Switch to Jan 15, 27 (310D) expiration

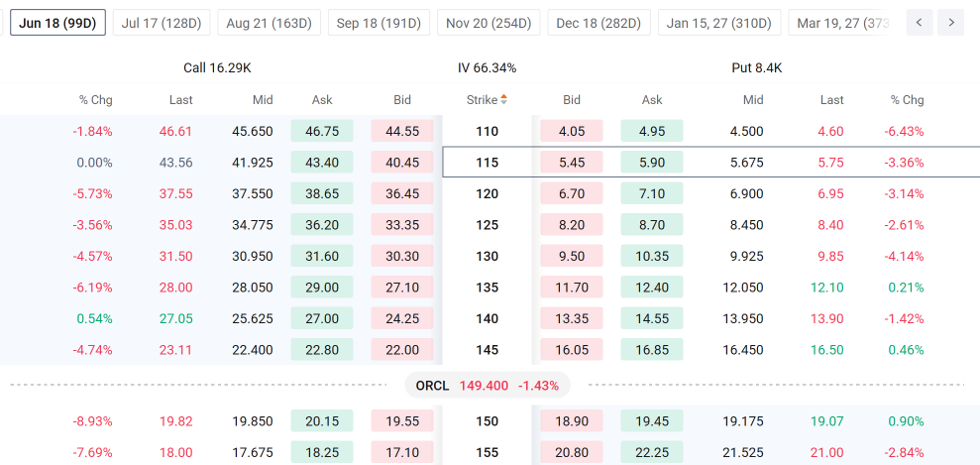coord(718,23)
